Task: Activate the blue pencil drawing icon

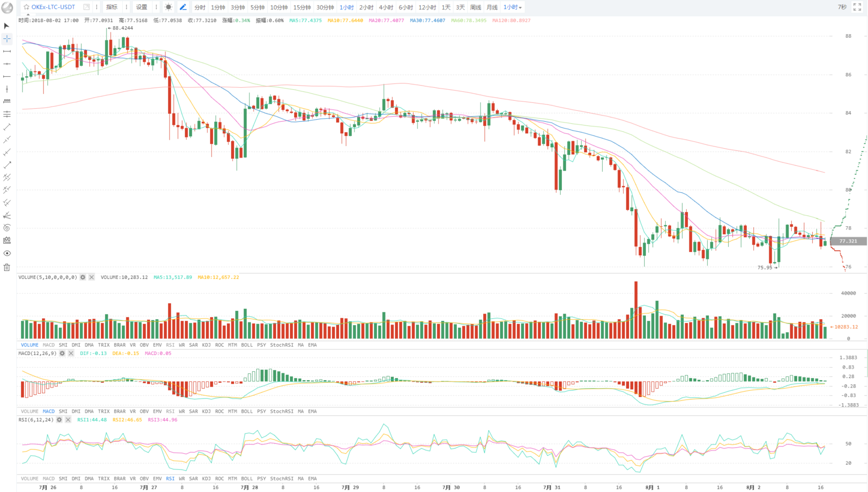Action: tap(183, 7)
